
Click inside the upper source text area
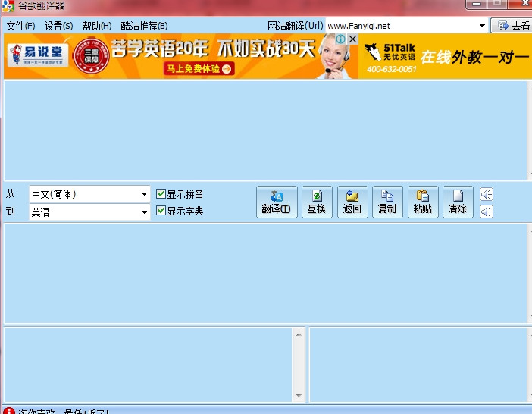(265, 130)
